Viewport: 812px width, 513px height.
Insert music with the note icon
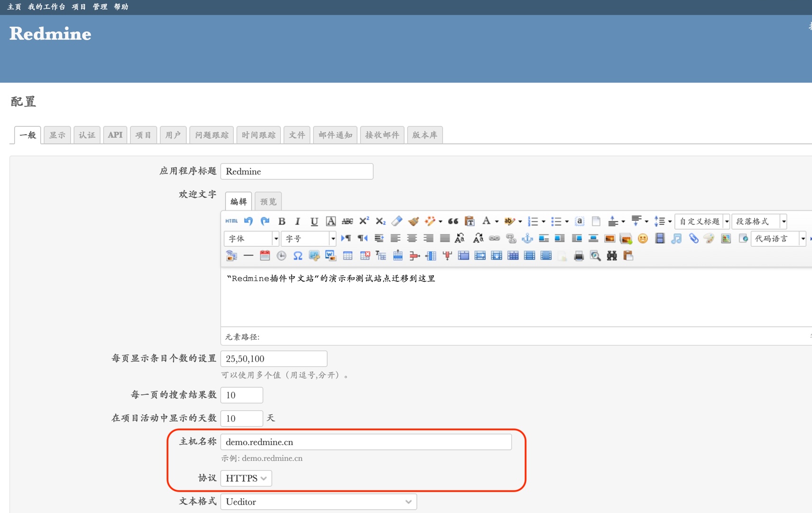coord(676,238)
